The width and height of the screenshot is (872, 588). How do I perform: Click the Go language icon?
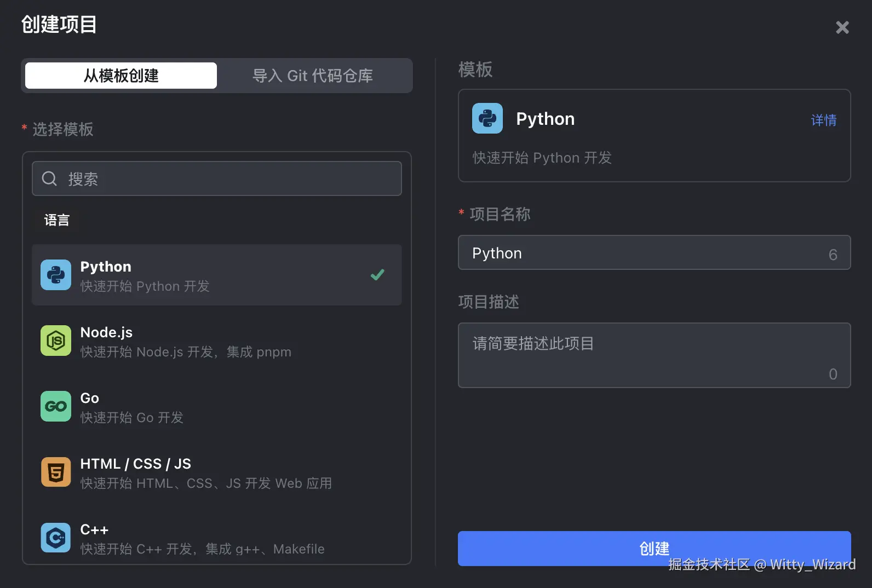click(x=56, y=406)
